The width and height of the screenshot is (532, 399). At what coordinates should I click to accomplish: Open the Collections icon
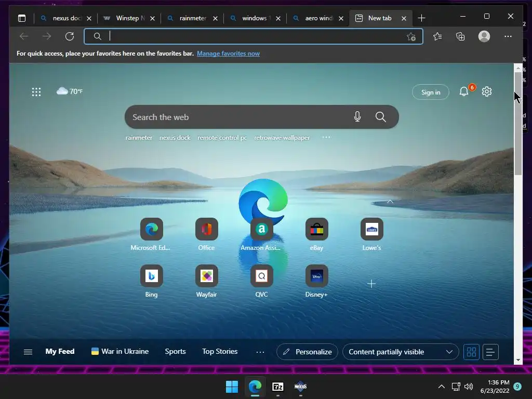[x=460, y=36]
